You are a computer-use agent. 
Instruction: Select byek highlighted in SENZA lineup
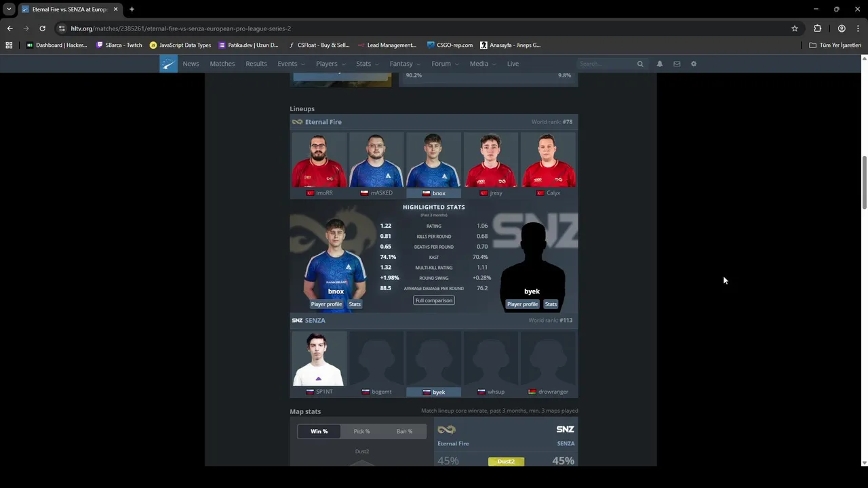click(433, 363)
